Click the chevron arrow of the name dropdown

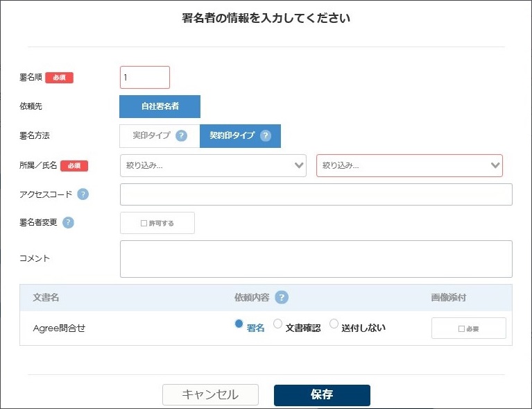tap(495, 165)
